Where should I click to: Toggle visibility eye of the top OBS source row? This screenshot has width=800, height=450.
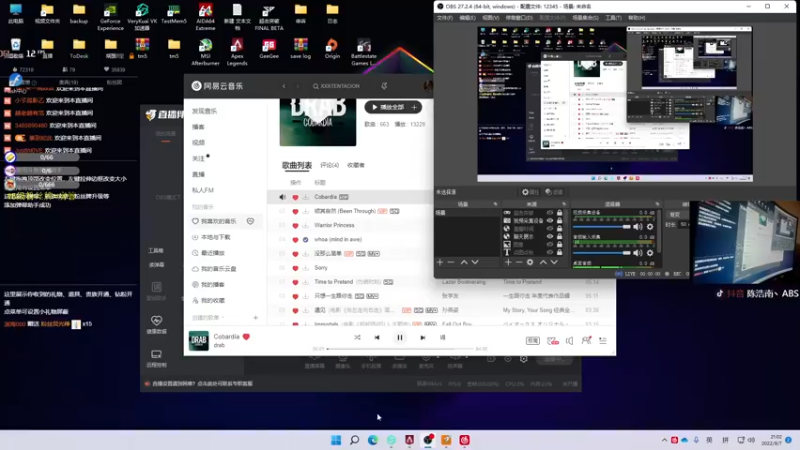click(549, 213)
